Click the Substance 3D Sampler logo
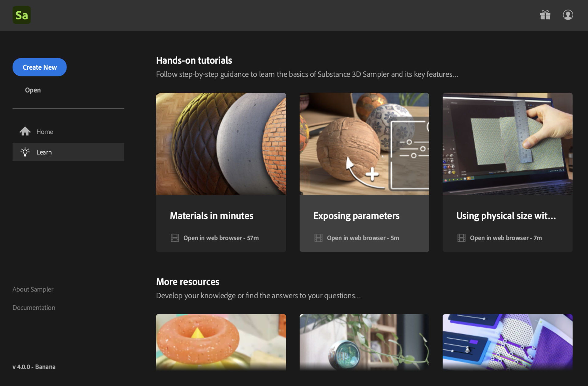 click(x=21, y=15)
